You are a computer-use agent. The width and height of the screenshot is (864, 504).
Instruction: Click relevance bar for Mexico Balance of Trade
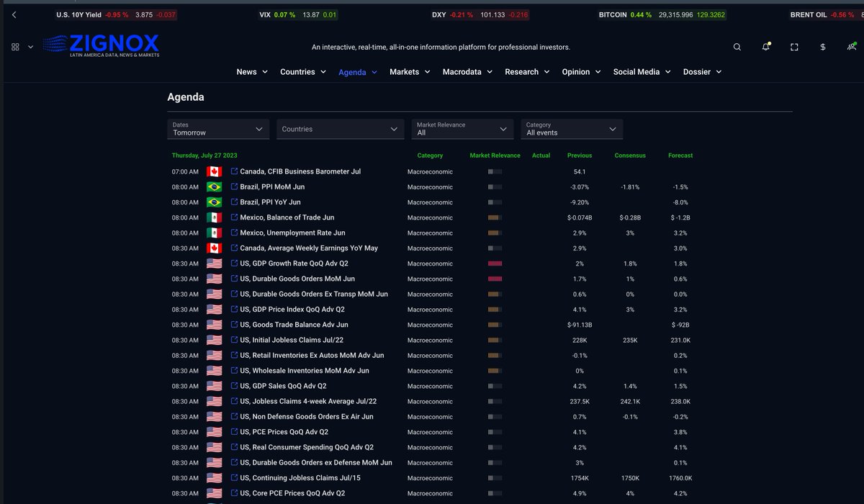(x=495, y=217)
